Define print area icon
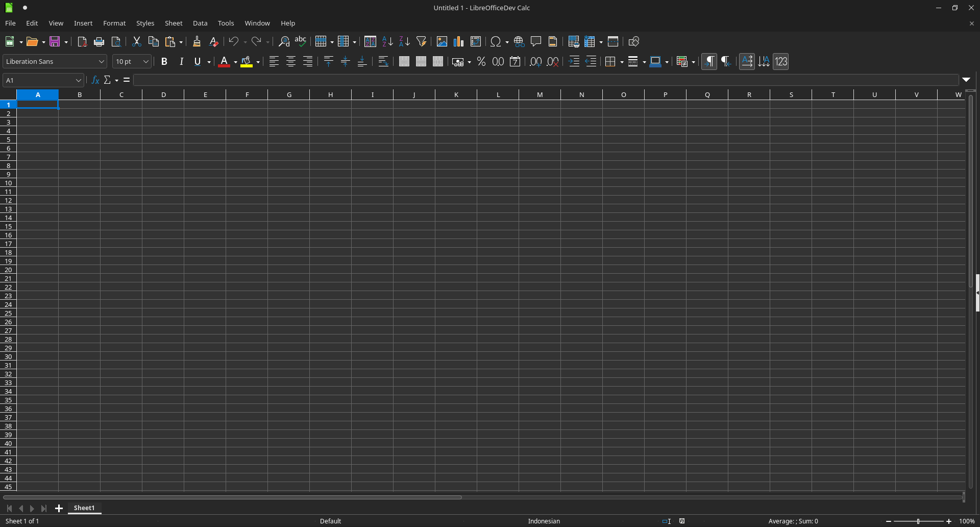This screenshot has width=980, height=527. (573, 42)
